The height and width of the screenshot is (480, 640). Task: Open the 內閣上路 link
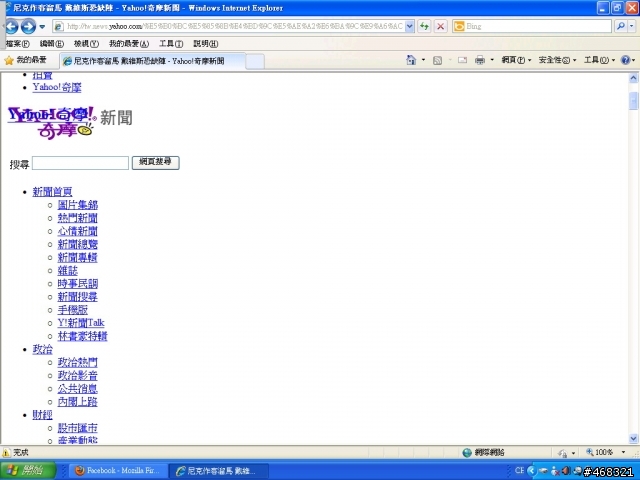point(78,402)
